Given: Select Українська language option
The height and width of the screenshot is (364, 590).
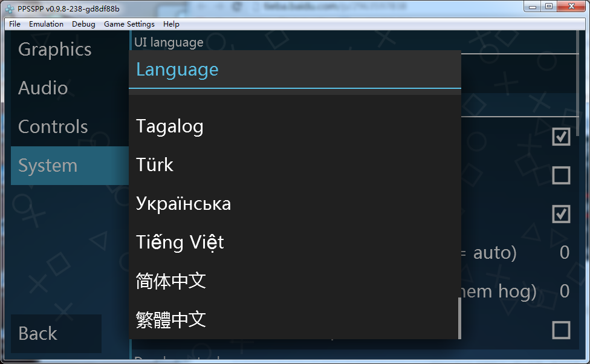Looking at the screenshot, I should click(294, 204).
